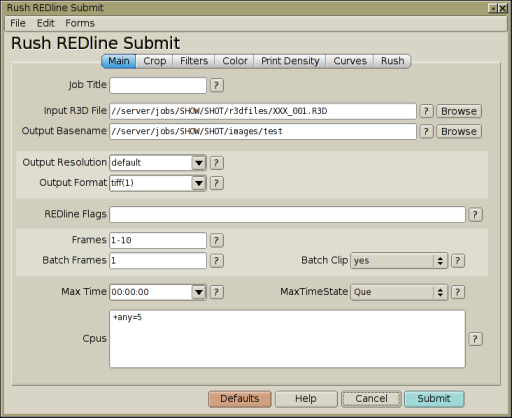Click into the Input R3D File field
512x418 pixels.
(263, 111)
